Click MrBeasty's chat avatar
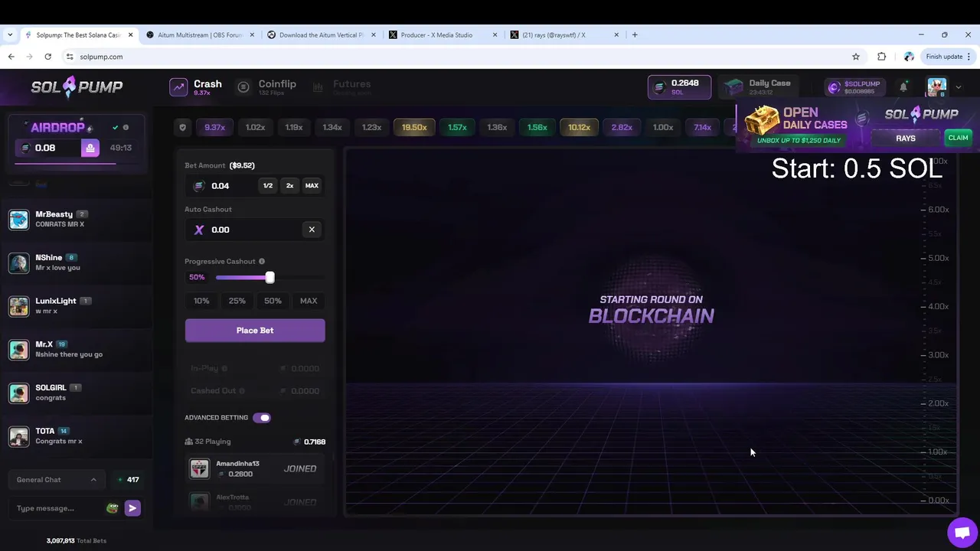Image resolution: width=980 pixels, height=551 pixels. tap(18, 220)
